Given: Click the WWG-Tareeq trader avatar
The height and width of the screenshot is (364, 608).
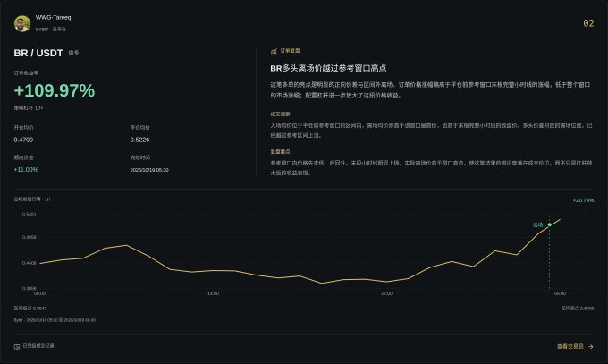Looking at the screenshot, I should click(22, 23).
